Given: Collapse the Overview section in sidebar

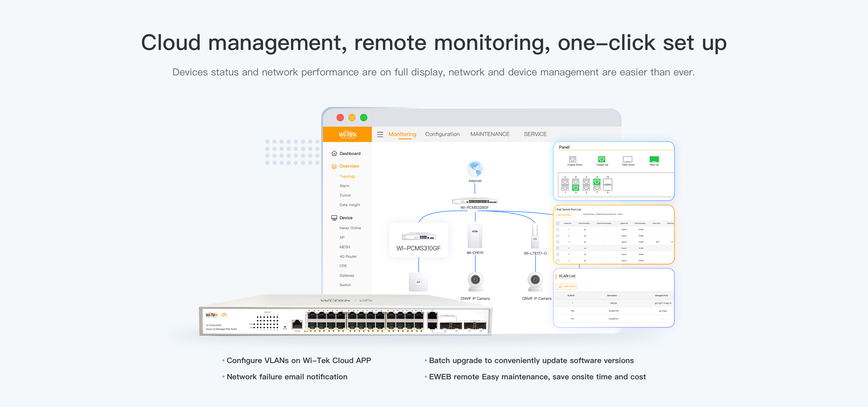Looking at the screenshot, I should 349,166.
